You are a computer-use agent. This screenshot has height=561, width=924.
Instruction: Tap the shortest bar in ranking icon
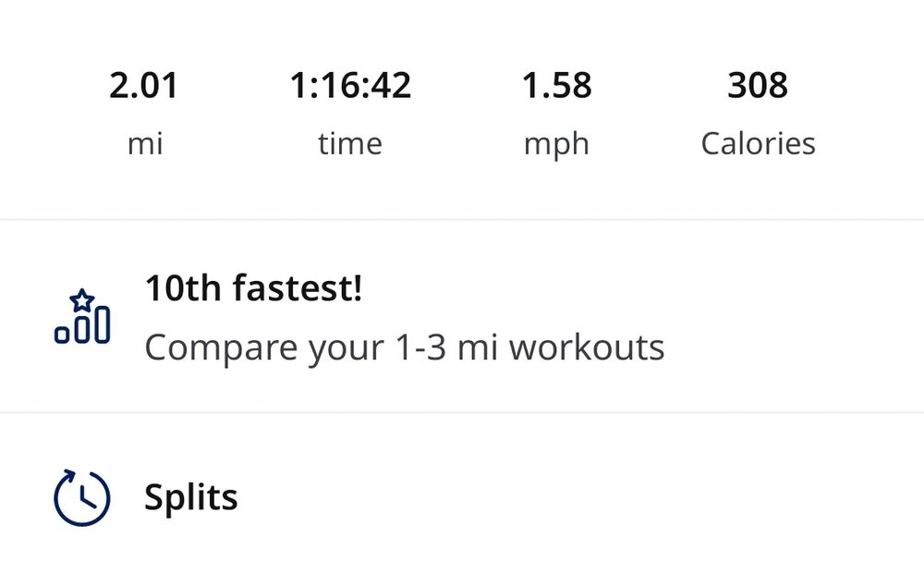62,334
